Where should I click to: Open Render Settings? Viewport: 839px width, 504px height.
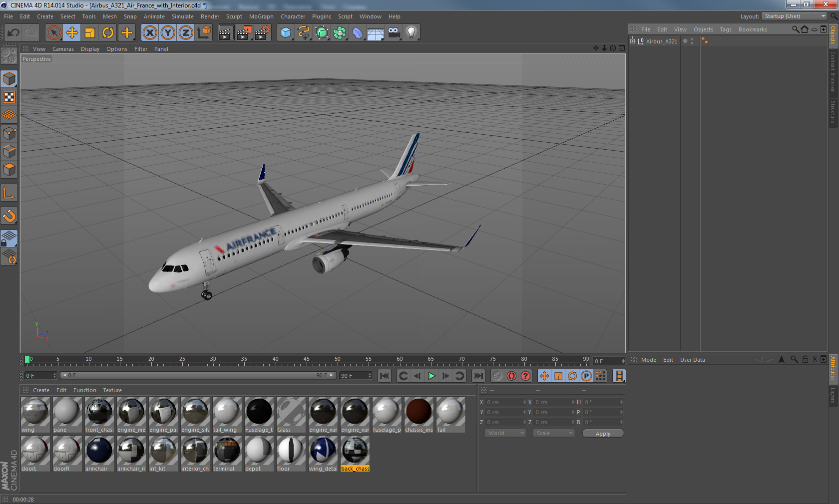pyautogui.click(x=263, y=33)
